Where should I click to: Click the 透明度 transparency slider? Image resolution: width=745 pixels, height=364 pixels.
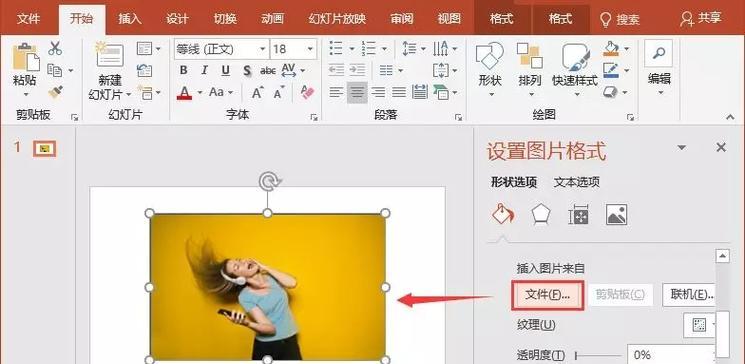click(598, 355)
